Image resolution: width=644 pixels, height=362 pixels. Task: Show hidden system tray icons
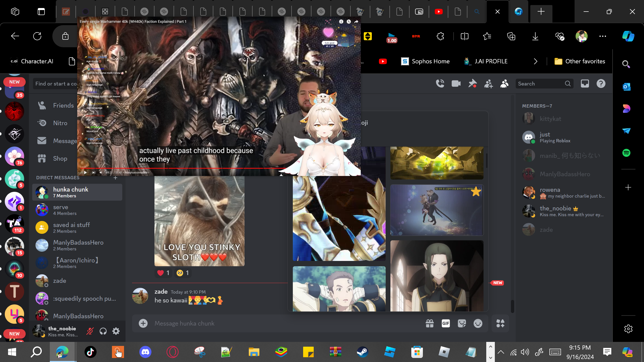501,352
